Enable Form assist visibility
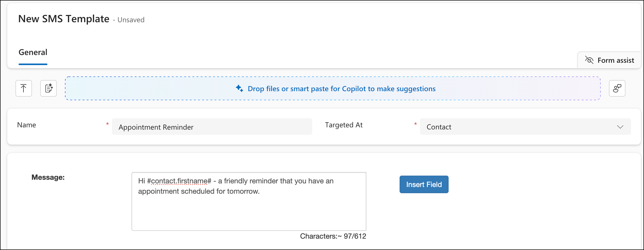The height and width of the screenshot is (250, 644). coord(610,60)
